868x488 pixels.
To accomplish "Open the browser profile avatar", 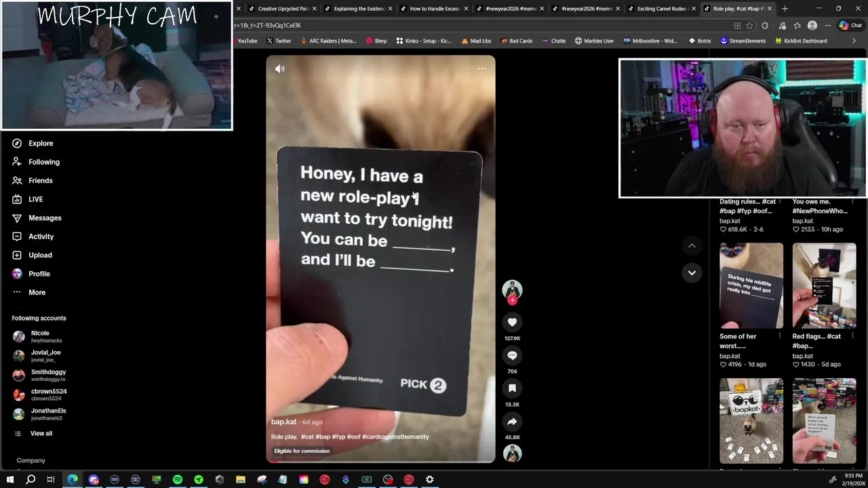I will click(812, 26).
